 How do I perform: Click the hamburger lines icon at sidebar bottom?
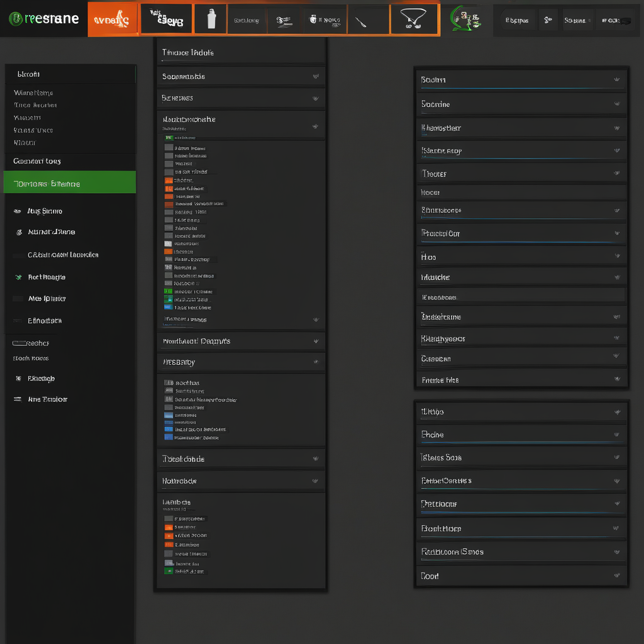point(17,399)
